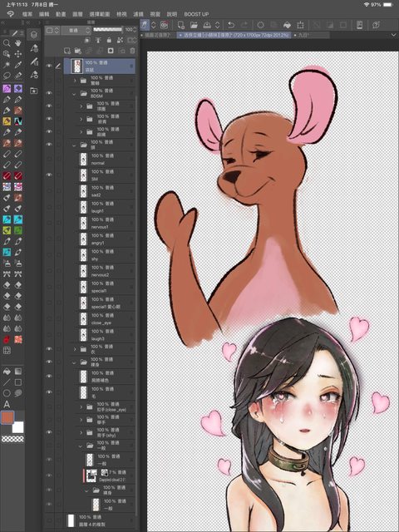Open the 編輯 menu
399x532 pixels.
click(44, 14)
